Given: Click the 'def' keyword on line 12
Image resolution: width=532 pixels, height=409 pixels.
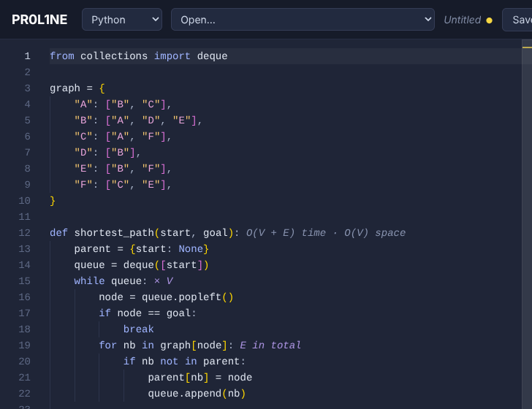Looking at the screenshot, I should click(58, 233).
